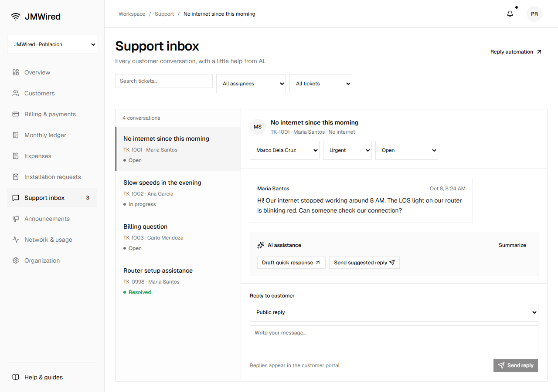Image resolution: width=558 pixels, height=392 pixels.
Task: Open the Router setup assistance ticket
Action: pos(178,281)
